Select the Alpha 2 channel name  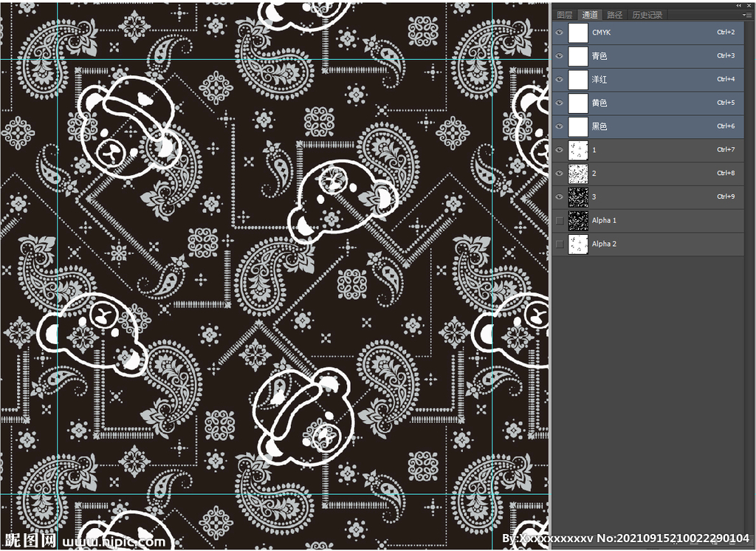[604, 244]
